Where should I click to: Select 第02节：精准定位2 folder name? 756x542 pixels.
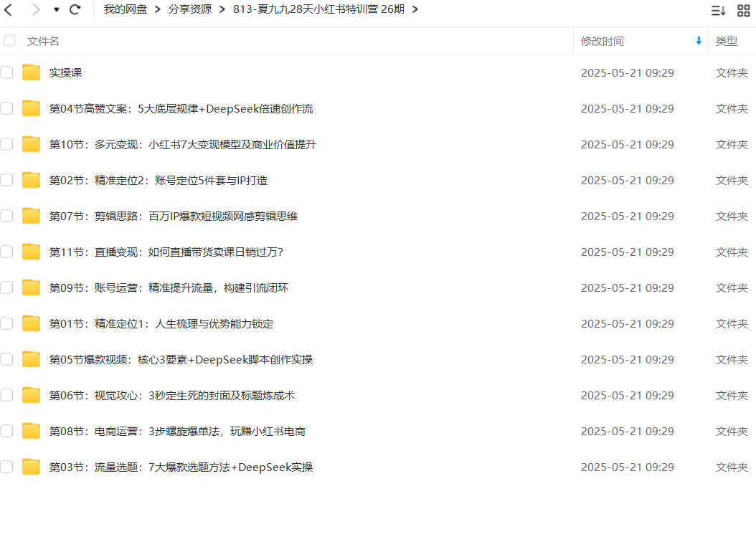[x=158, y=181]
